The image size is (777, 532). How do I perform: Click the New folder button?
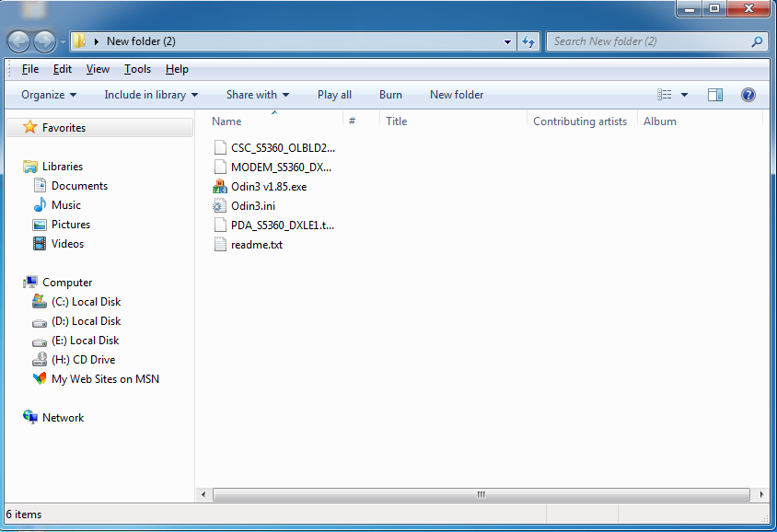(457, 95)
